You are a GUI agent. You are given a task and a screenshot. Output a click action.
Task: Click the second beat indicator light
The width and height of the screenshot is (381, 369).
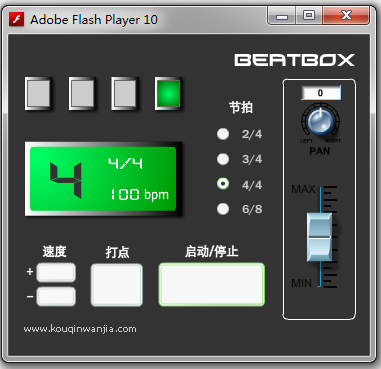pyautogui.click(x=82, y=93)
